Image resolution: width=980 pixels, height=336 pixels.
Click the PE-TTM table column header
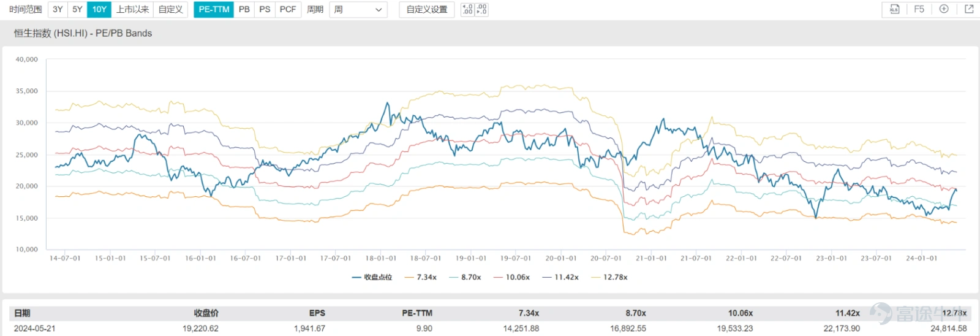pyautogui.click(x=417, y=313)
